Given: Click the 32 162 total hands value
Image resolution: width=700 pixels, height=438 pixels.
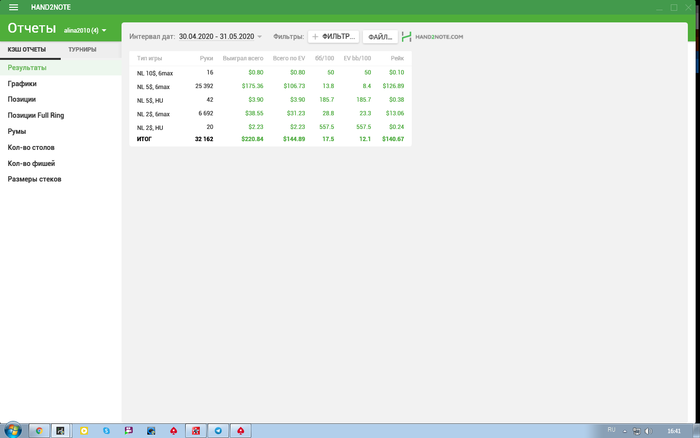Looking at the screenshot, I should tap(204, 139).
